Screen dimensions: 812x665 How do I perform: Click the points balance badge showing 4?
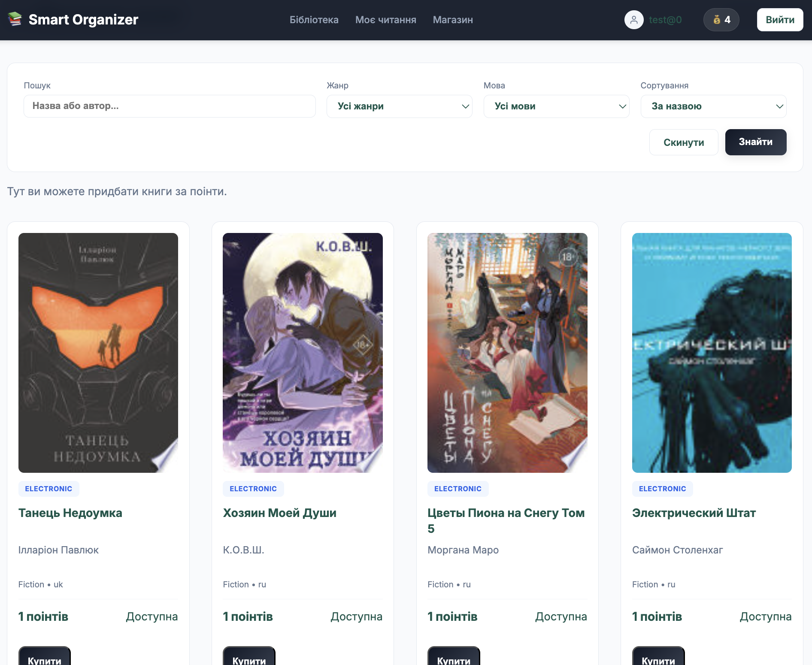[x=721, y=20]
